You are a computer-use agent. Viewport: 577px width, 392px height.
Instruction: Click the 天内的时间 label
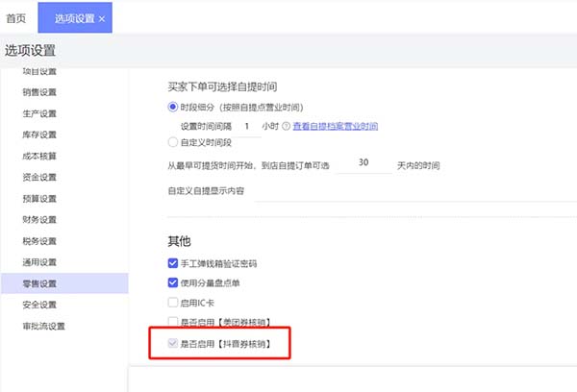point(418,166)
